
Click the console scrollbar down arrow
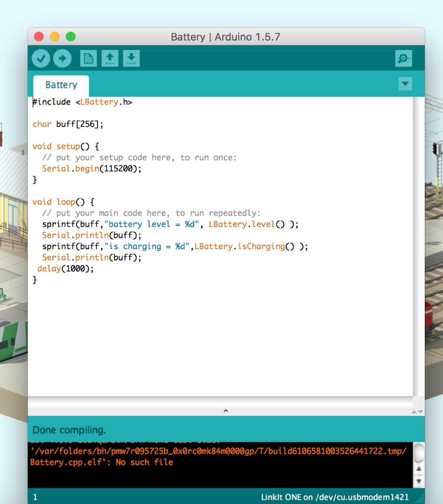tap(419, 481)
